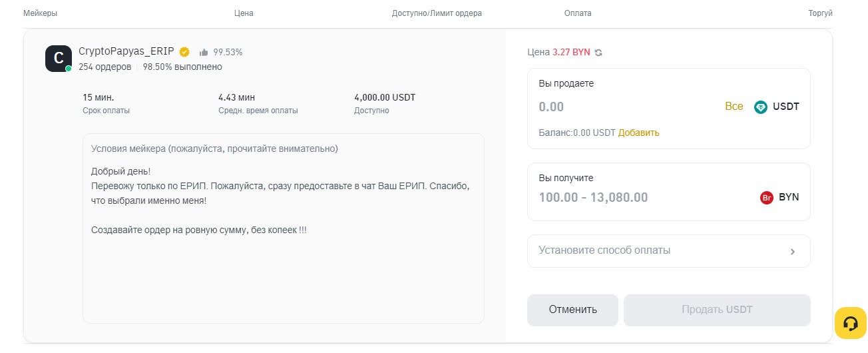Click the yellow verified badge beside the maker name
Screen dimensions: 868x353
[x=184, y=52]
